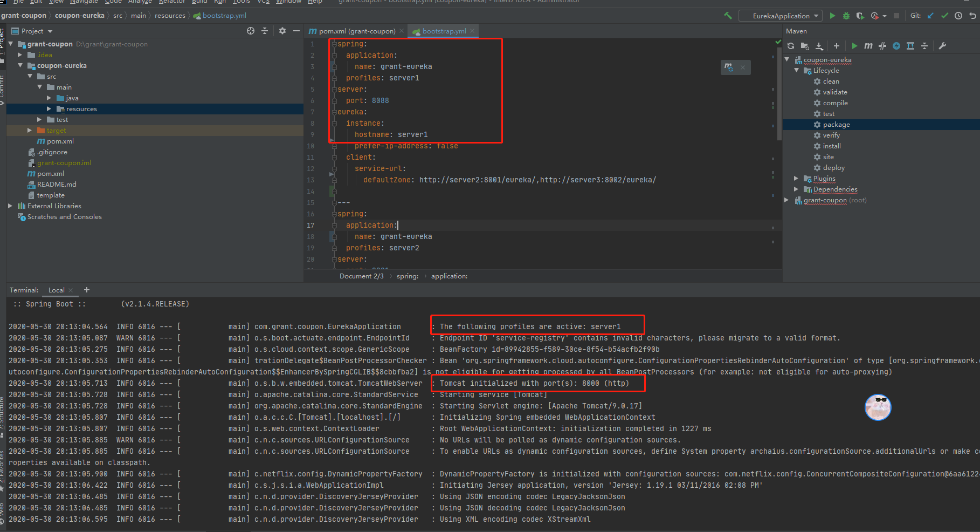
Task: Generate sources and update folders in Maven
Action: click(x=805, y=46)
